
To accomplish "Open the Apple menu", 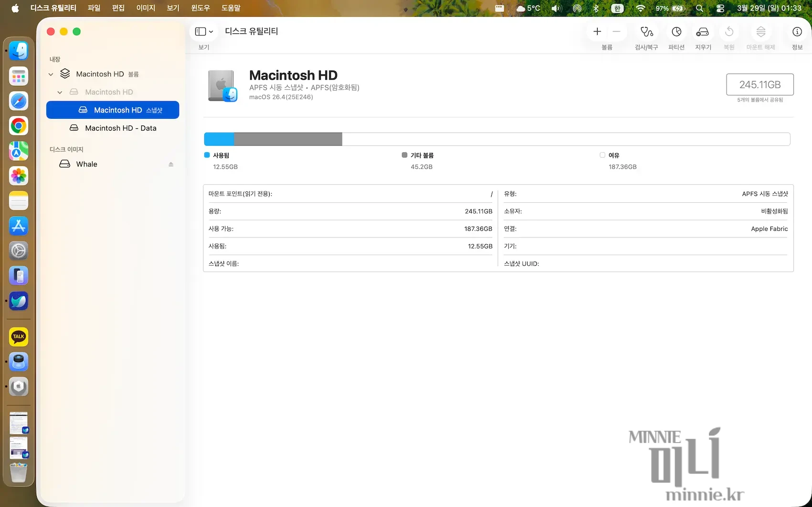I will point(15,8).
